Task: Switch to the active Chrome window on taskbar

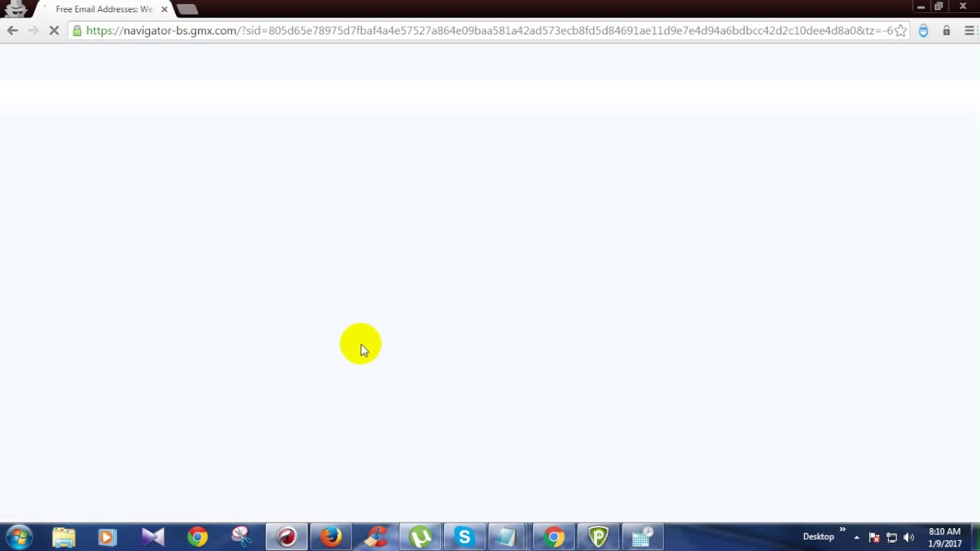Action: (x=554, y=537)
